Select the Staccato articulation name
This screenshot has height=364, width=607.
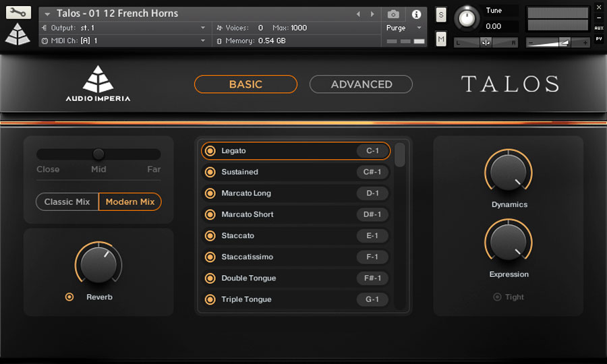[237, 235]
